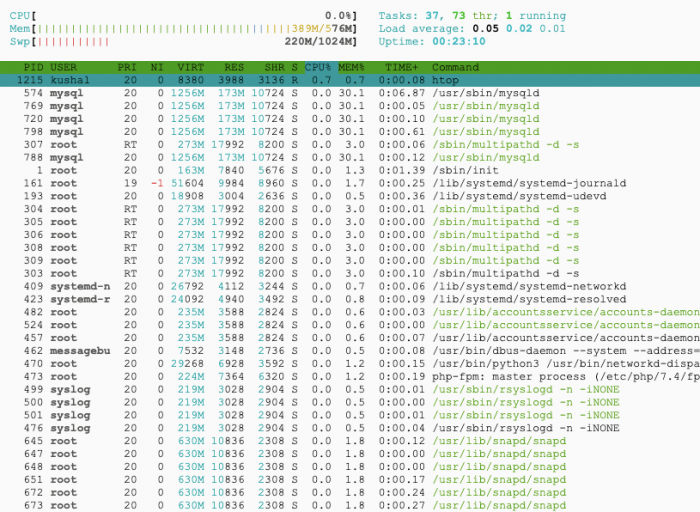Select the python3 networkd-dispatcher process row
This screenshot has width=700, height=512.
pyautogui.click(x=350, y=364)
